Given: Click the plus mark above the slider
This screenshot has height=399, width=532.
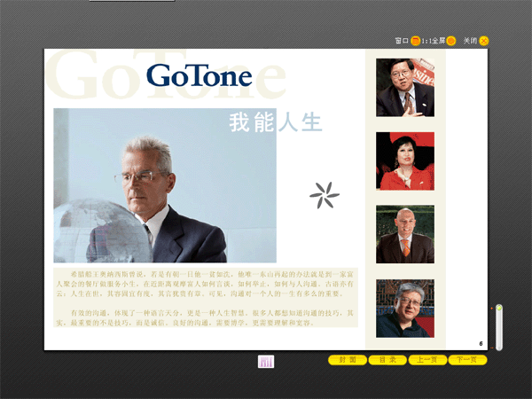Looking at the screenshot, I should pos(491,309).
